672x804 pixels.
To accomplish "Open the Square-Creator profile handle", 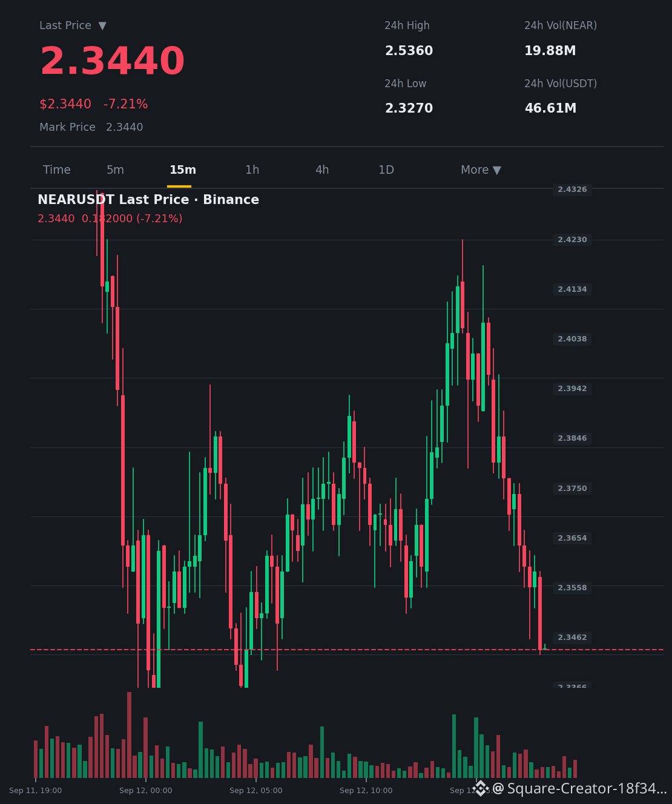I will click(579, 788).
